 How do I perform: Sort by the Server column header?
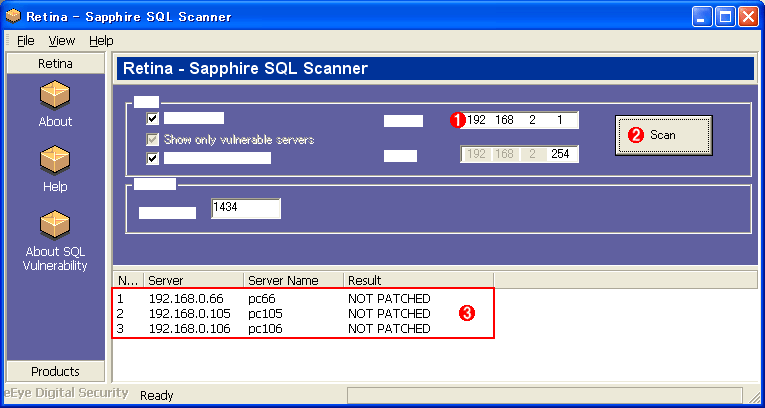point(193,280)
